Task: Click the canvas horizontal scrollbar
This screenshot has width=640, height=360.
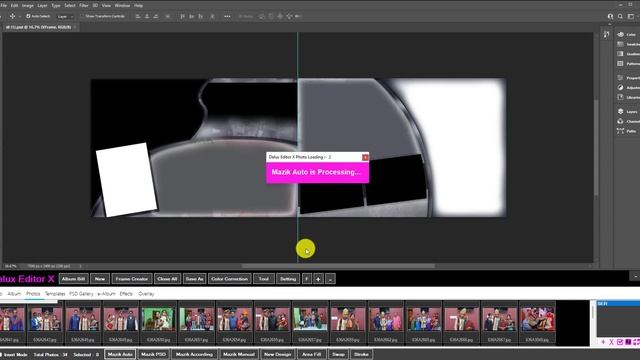Action: (338, 266)
